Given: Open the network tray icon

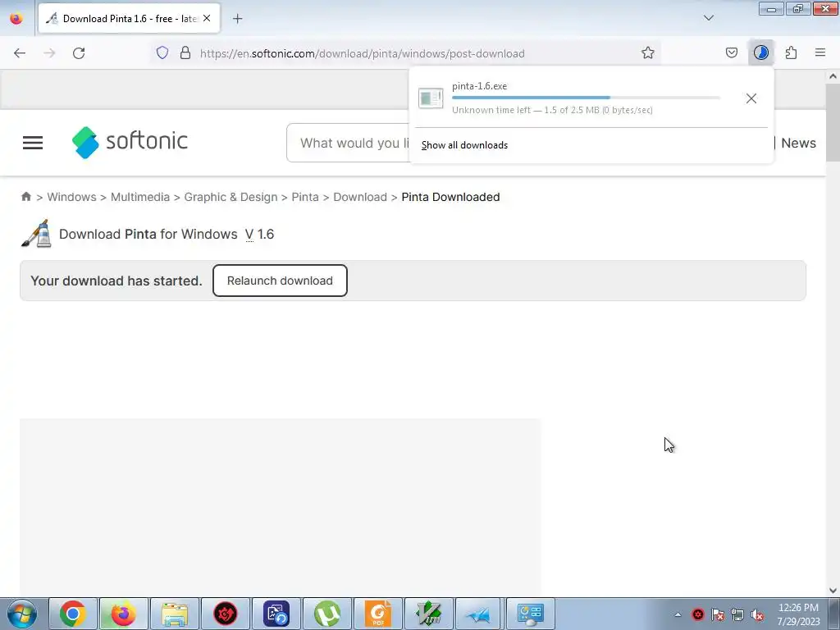Looking at the screenshot, I should [x=737, y=615].
